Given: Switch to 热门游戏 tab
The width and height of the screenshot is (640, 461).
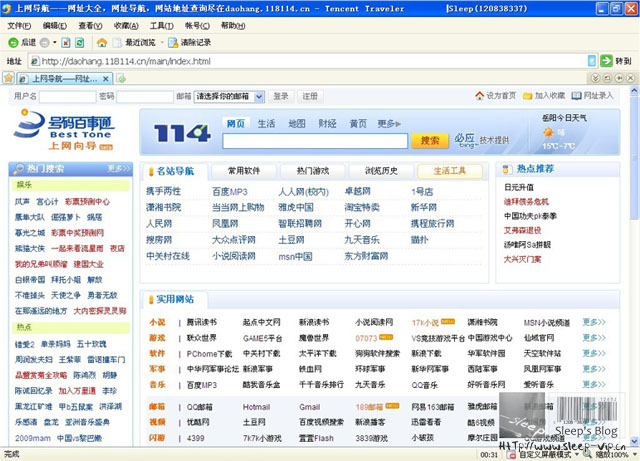Looking at the screenshot, I should click(x=313, y=171).
